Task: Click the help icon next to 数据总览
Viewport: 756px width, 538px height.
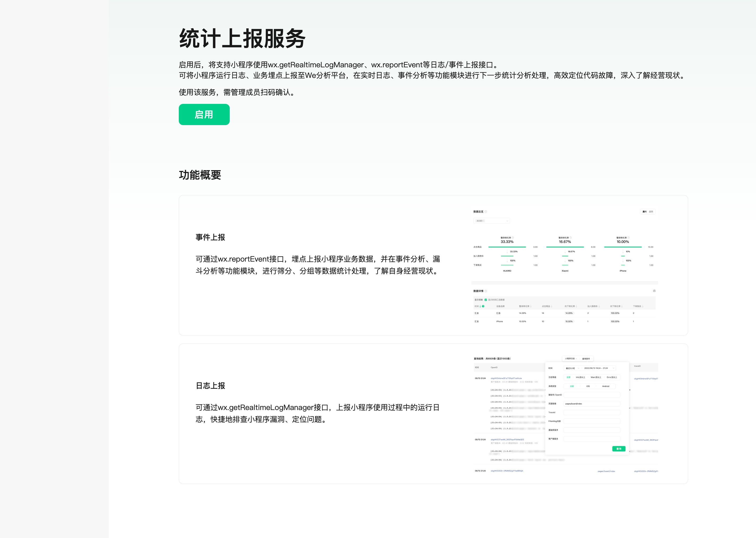Action: [486, 212]
